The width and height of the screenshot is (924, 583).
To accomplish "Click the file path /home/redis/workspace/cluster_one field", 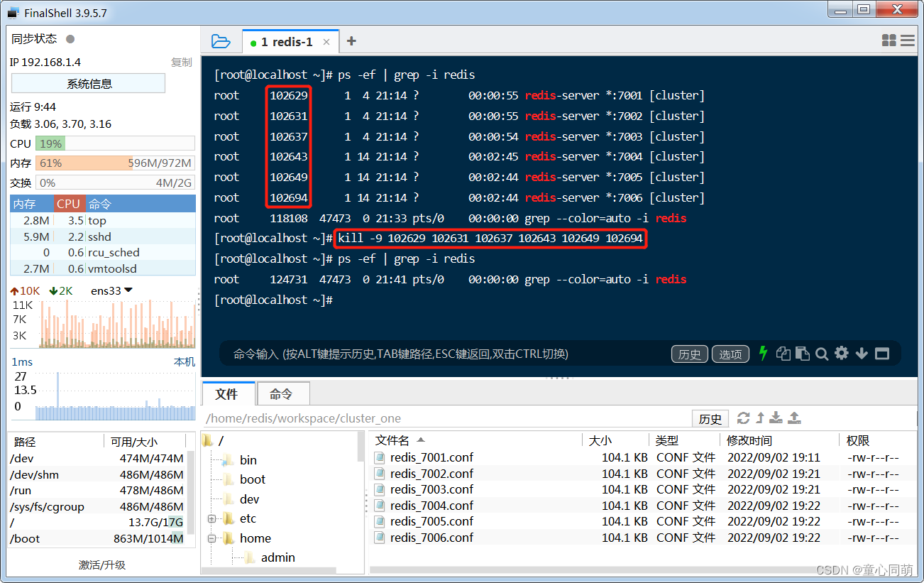I will pyautogui.click(x=446, y=418).
